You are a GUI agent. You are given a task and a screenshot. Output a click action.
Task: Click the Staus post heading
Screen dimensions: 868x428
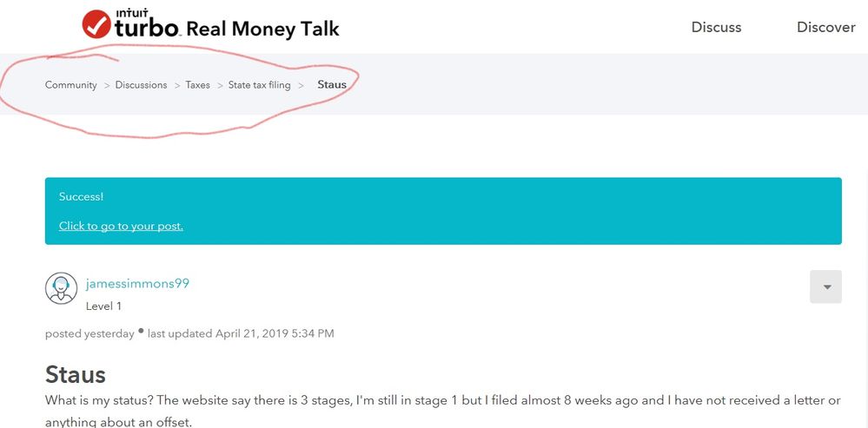[76, 374]
